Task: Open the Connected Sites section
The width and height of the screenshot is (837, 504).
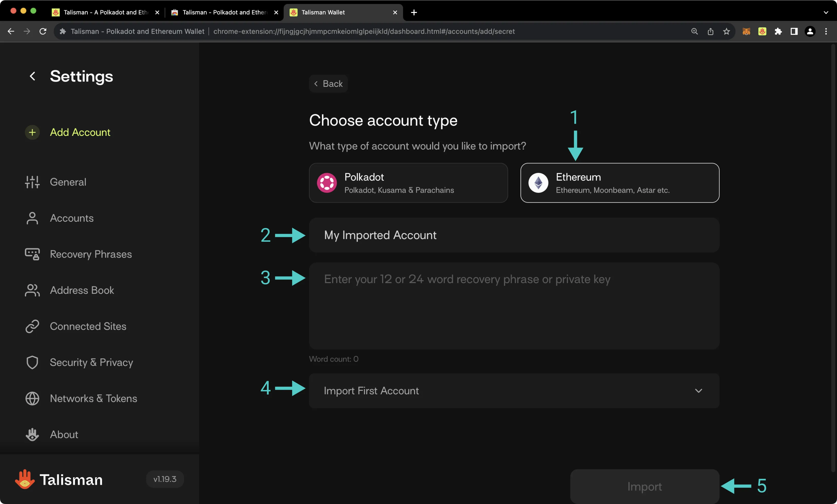Action: coord(88,326)
